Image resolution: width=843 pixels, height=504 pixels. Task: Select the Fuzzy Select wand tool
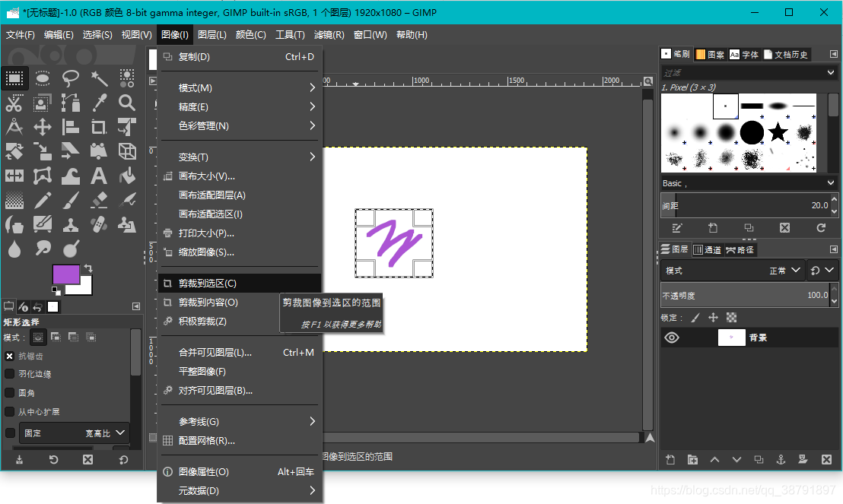tap(99, 78)
